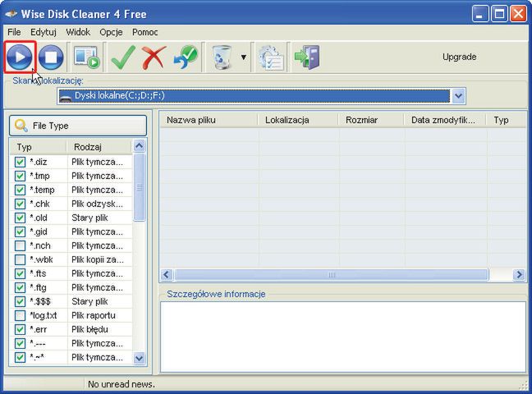
Task: Click the app icon in title bar
Action: pyautogui.click(x=11, y=14)
